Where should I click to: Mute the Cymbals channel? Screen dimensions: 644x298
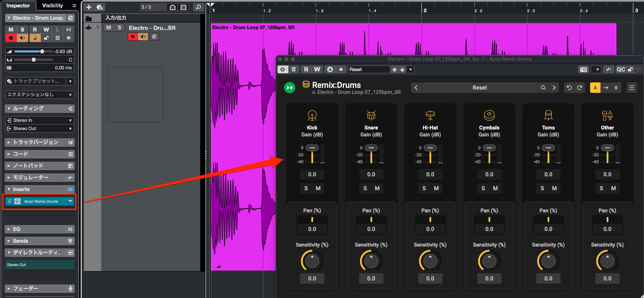pyautogui.click(x=495, y=188)
